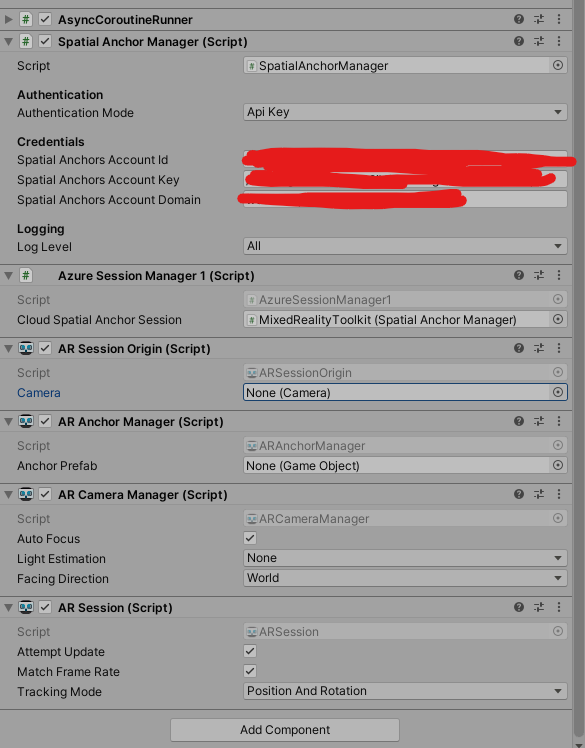Open help for AR Session component
This screenshot has height=748, width=585.
(519, 607)
